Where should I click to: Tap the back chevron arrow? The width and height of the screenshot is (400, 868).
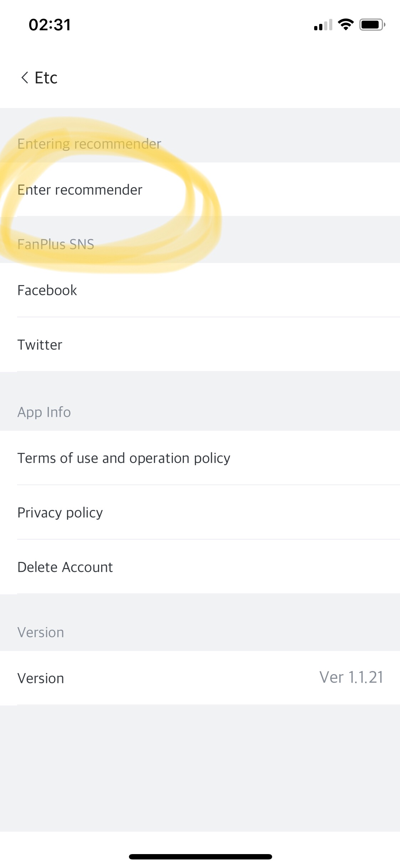(x=24, y=78)
